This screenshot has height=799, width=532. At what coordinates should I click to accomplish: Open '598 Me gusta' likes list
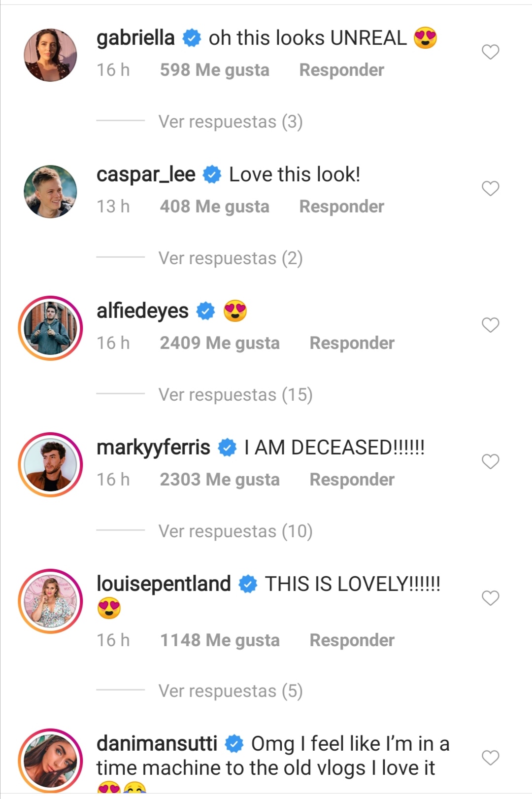215,70
